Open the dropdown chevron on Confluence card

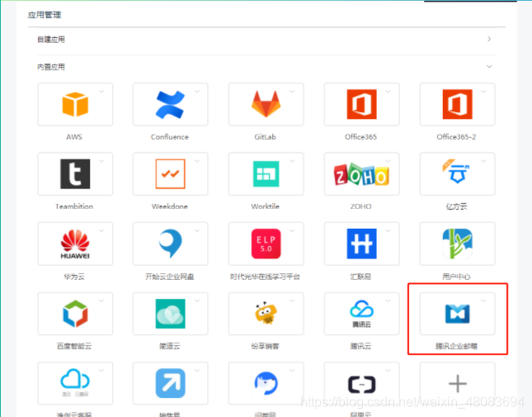pyautogui.click(x=197, y=92)
